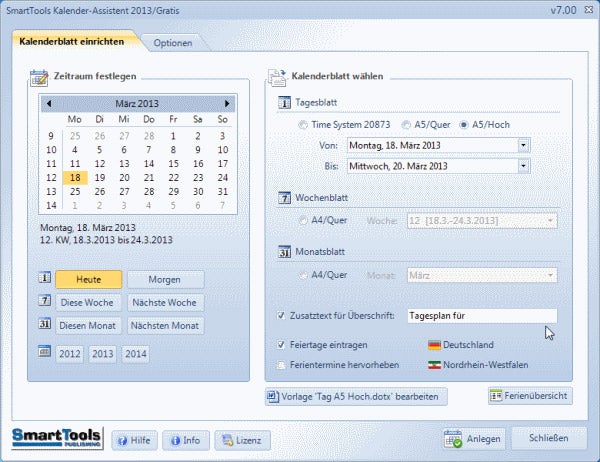The image size is (600, 462).
Task: Enable Ferientermine hervorheben checkbox
Action: tap(281, 365)
